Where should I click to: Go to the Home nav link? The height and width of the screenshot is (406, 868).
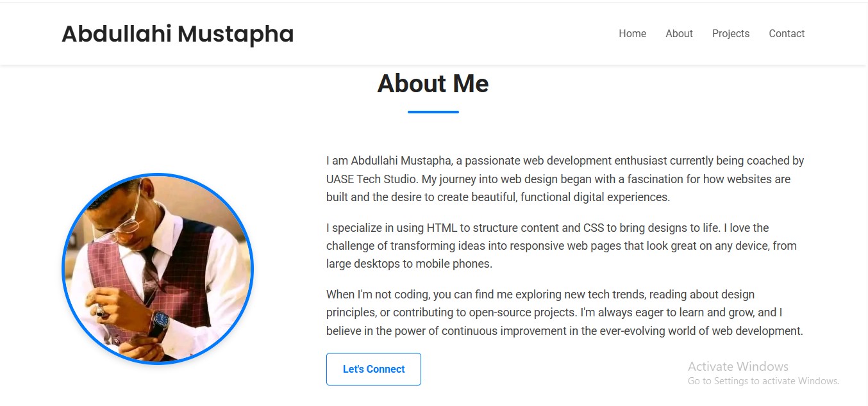coord(632,34)
